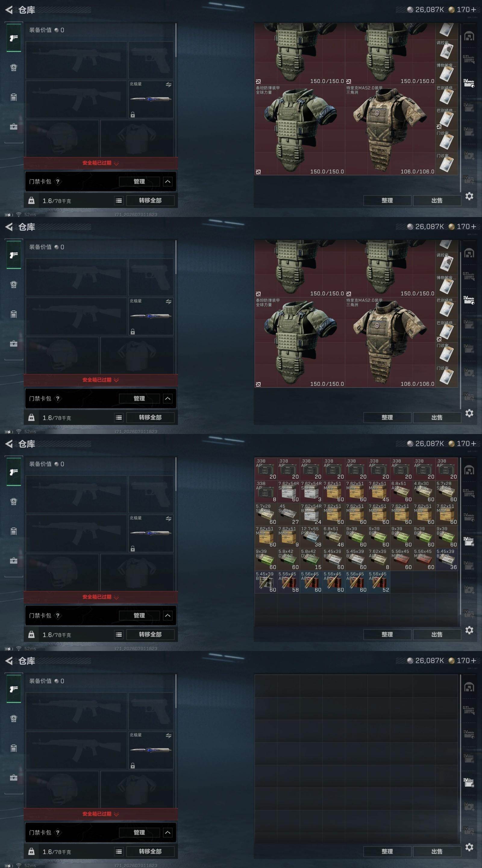Select the 6.8x51 Hybrid stack of 46
The width and height of the screenshot is (482, 868).
click(x=333, y=537)
